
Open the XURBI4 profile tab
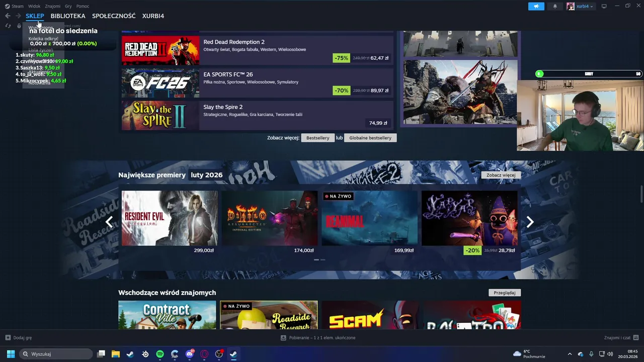[x=153, y=16]
